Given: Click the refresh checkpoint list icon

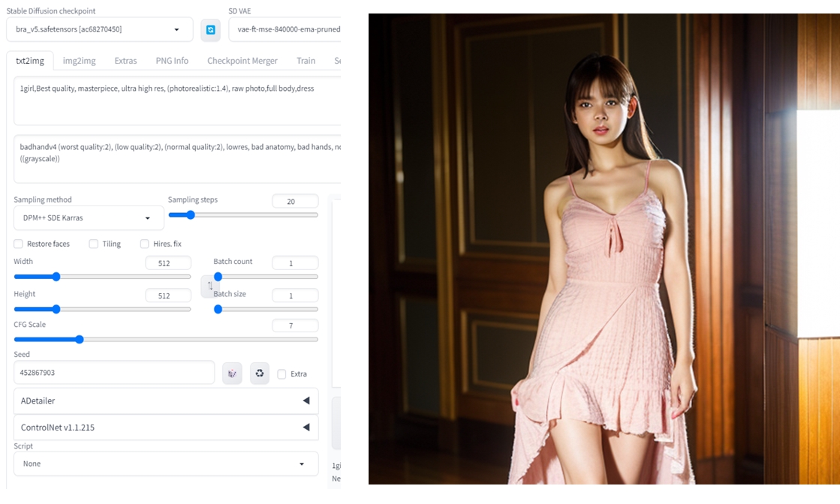Looking at the screenshot, I should pos(210,30).
